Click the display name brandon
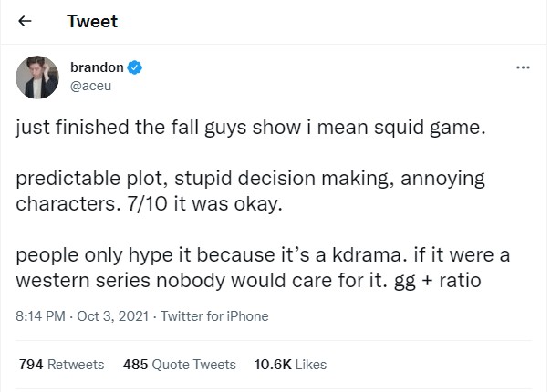 (x=96, y=67)
